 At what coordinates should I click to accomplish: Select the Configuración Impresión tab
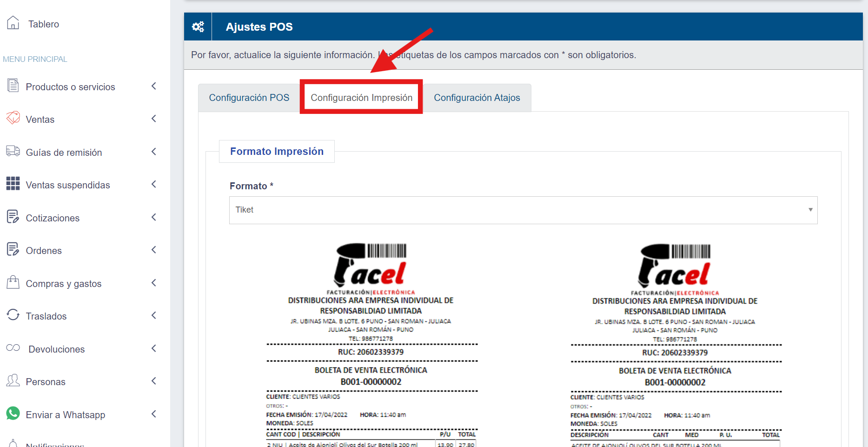(x=361, y=98)
